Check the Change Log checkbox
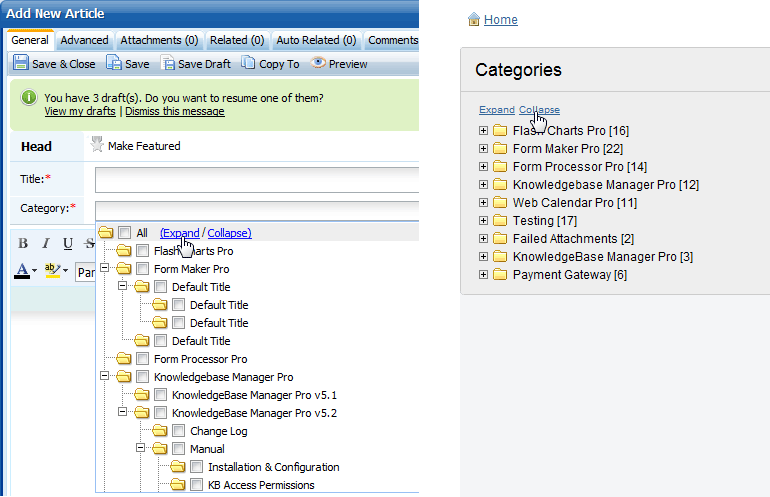This screenshot has height=497, width=770. click(179, 431)
